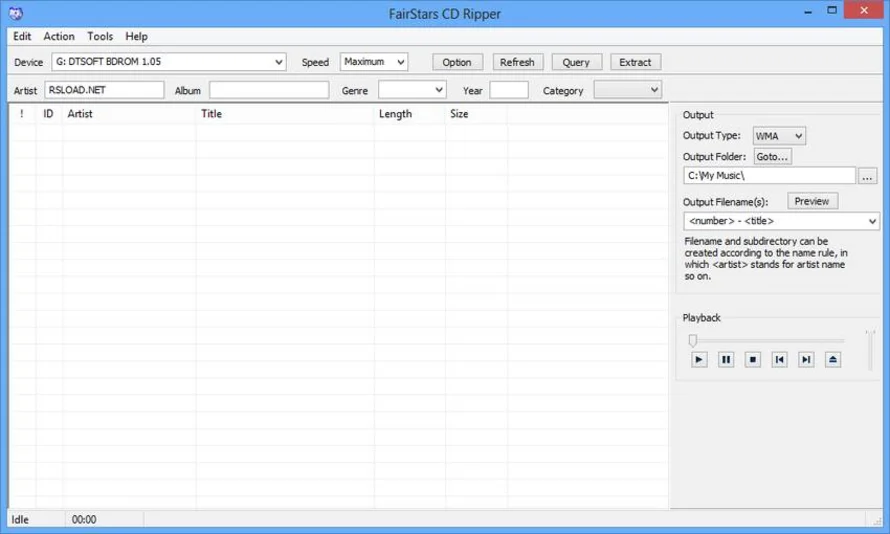Click the Preview filename button
This screenshot has height=534, width=890.
[812, 201]
